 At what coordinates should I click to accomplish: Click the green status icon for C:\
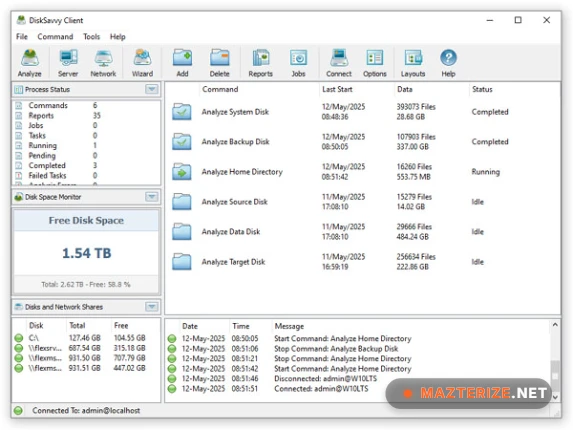click(19, 338)
